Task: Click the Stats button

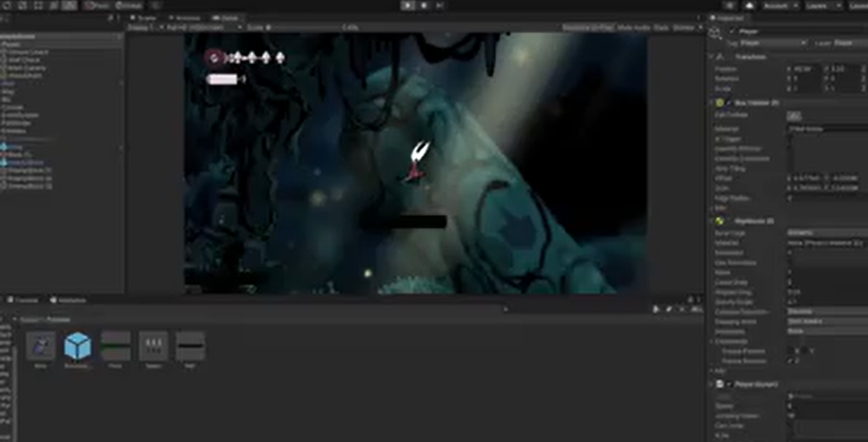Action: 660,27
